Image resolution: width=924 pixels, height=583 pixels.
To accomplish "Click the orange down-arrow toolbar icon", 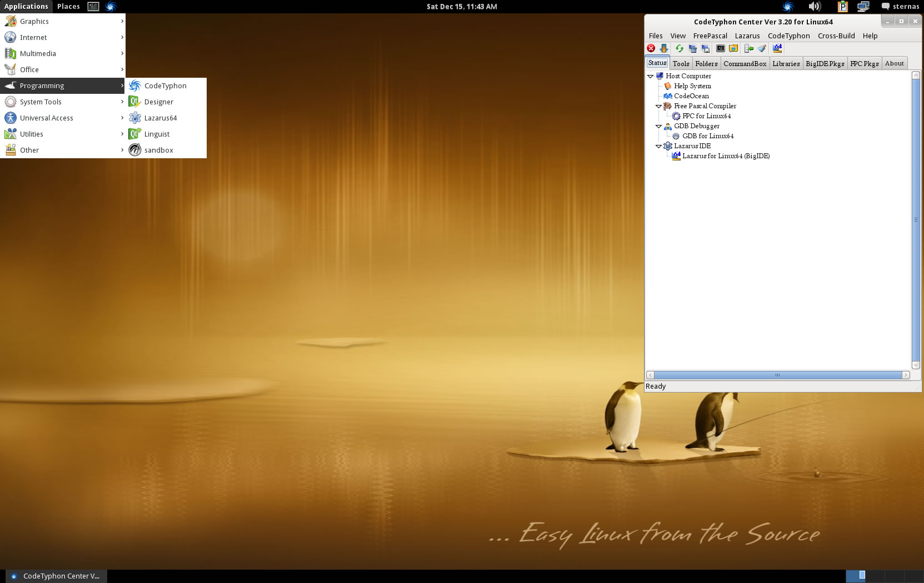I will pyautogui.click(x=663, y=48).
